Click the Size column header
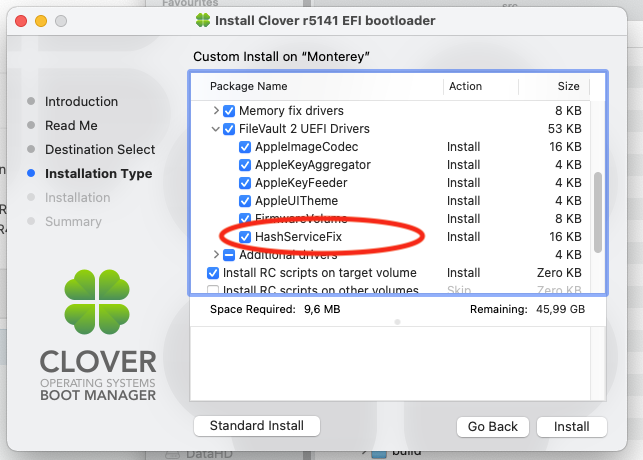 pyautogui.click(x=568, y=86)
